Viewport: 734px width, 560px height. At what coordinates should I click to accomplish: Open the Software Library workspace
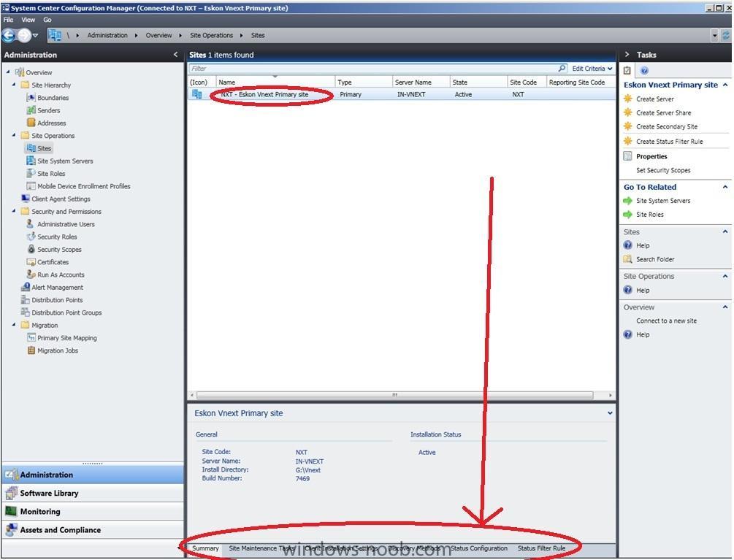pyautogui.click(x=93, y=493)
